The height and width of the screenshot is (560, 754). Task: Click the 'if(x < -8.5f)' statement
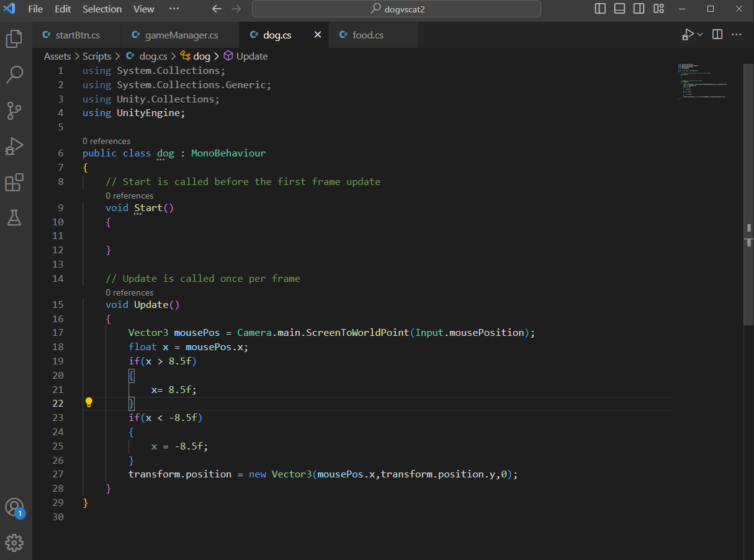point(166,418)
